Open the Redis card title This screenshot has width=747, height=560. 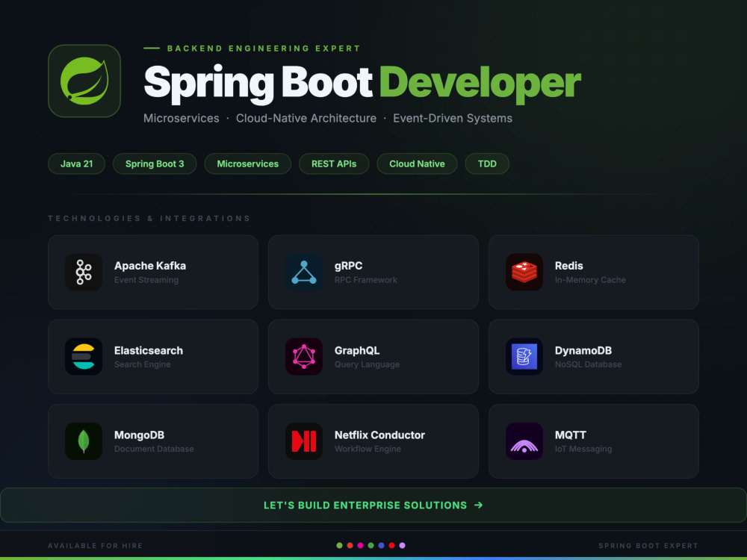tap(568, 266)
